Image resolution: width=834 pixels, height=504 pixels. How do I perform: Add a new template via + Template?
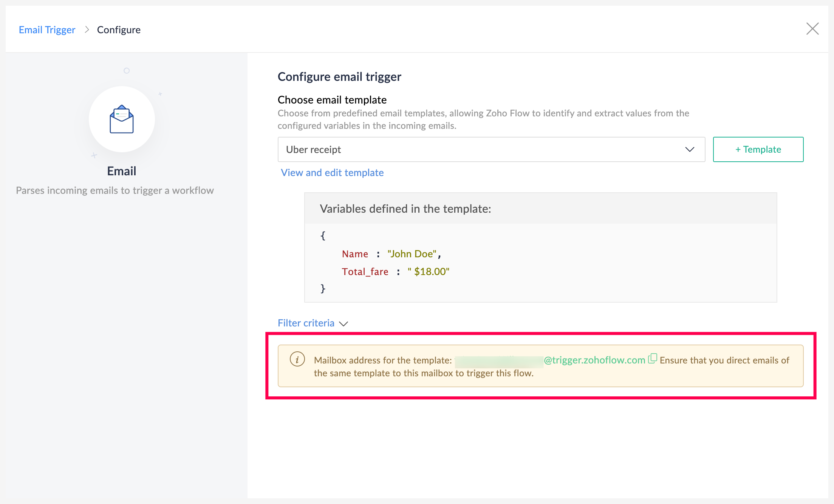point(758,149)
